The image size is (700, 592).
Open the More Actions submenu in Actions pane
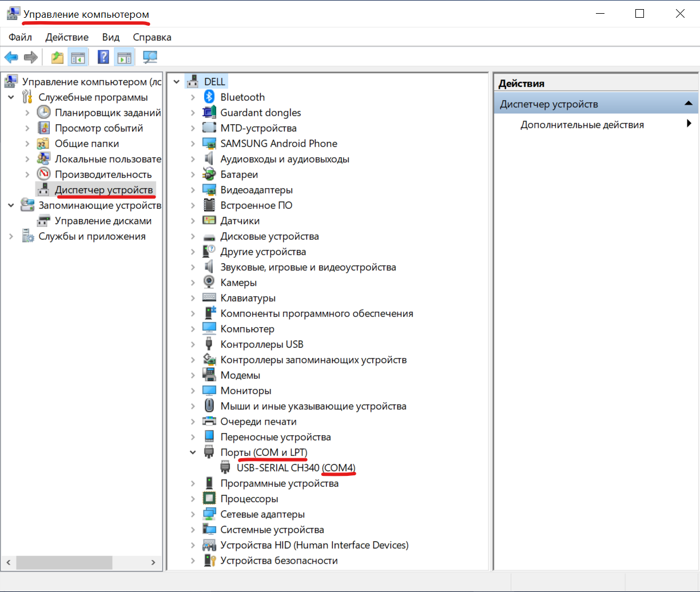pyautogui.click(x=582, y=125)
